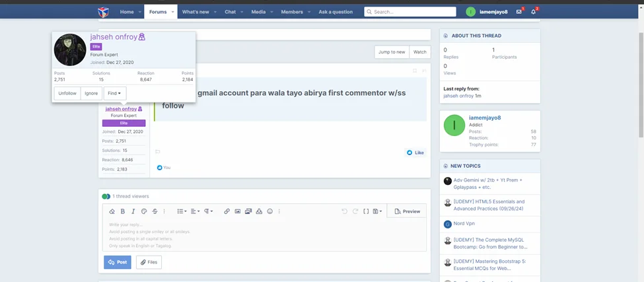Viewport: 644px width, 282px height.
Task: Open the What's new menu
Action: (x=199, y=12)
